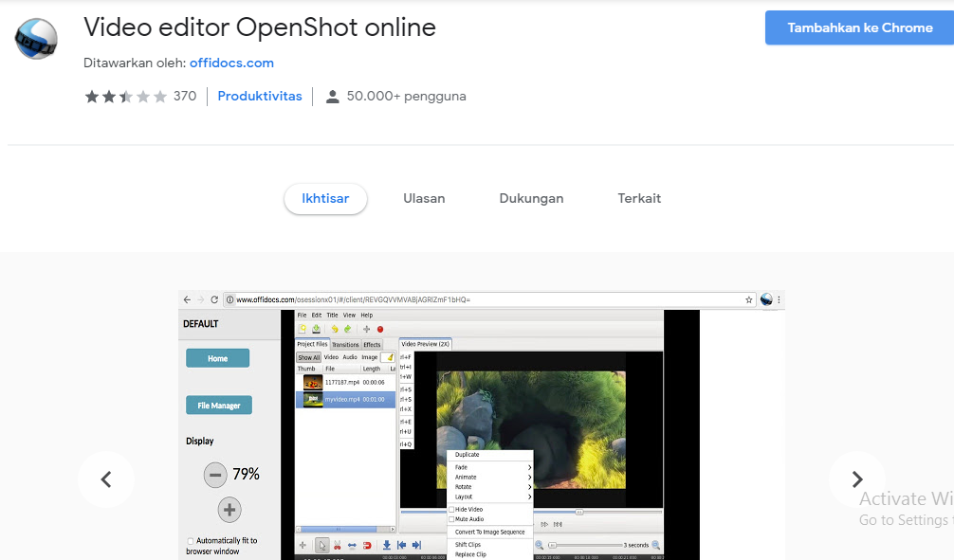
Task: Open the View menu in OpenShot
Action: pyautogui.click(x=349, y=315)
